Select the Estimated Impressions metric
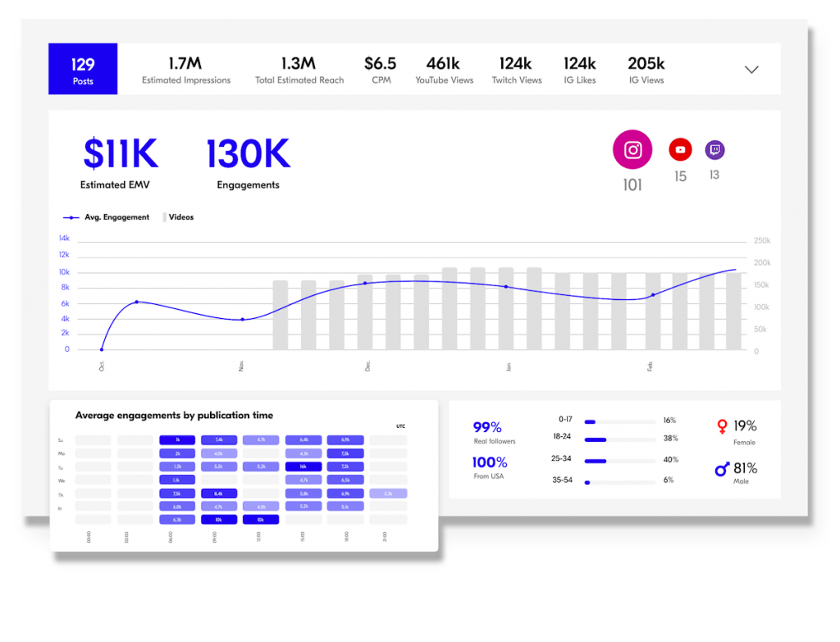This screenshot has height=642, width=840. (186, 70)
